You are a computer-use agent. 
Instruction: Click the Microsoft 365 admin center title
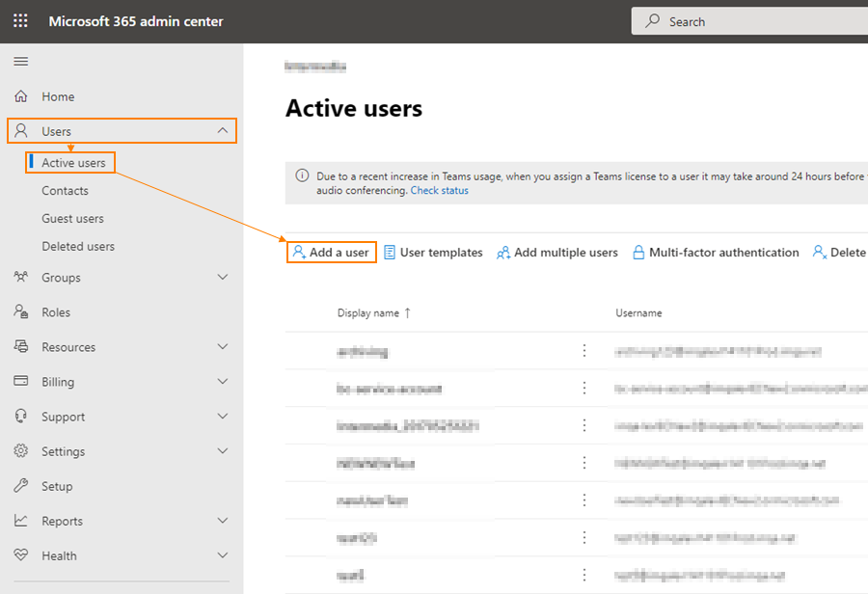coord(136,21)
